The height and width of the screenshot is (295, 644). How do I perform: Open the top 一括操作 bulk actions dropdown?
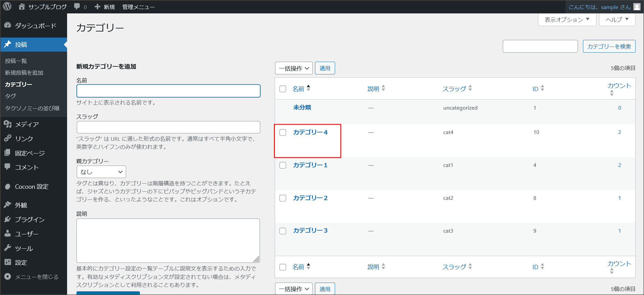coord(293,68)
